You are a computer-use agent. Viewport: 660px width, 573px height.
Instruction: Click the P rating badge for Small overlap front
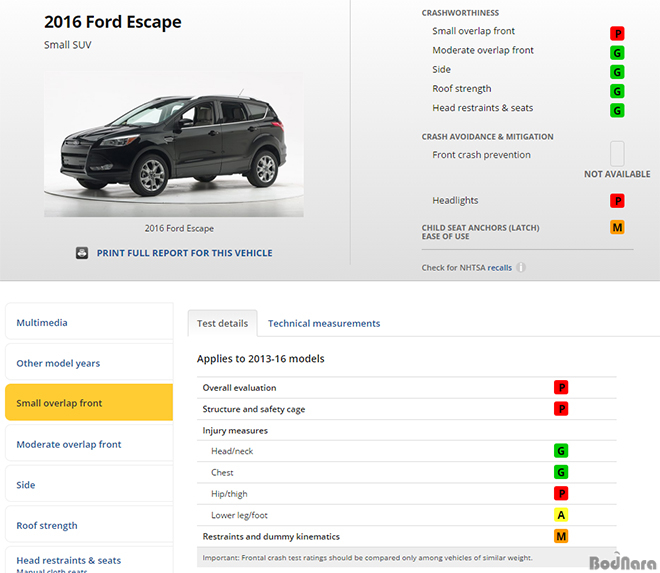coord(617,33)
